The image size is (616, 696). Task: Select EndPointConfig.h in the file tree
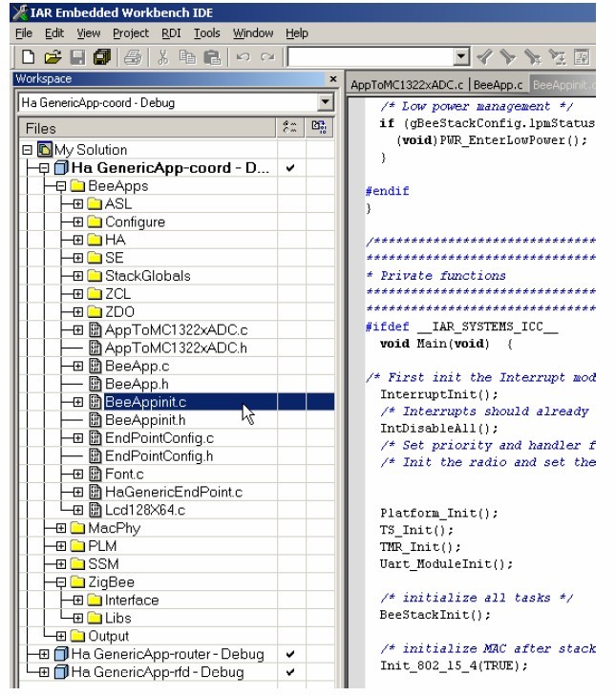pos(159,456)
